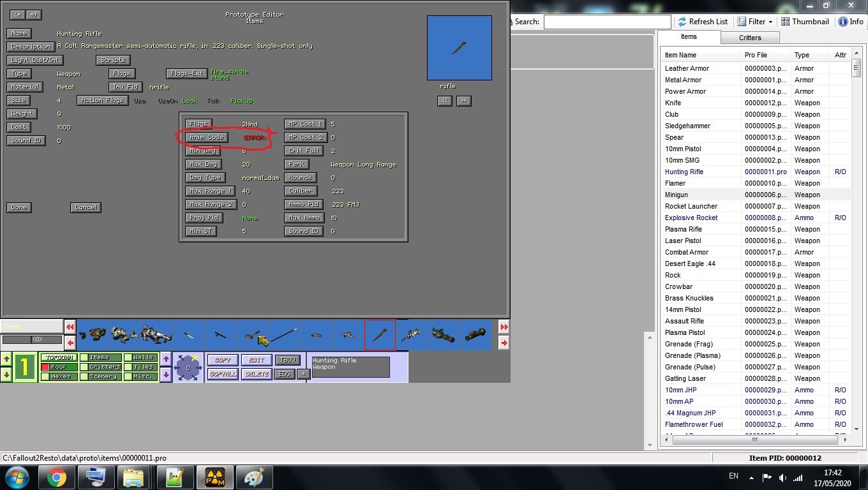
Task: Click elevation up arrow beside level number
Action: [x=6, y=359]
